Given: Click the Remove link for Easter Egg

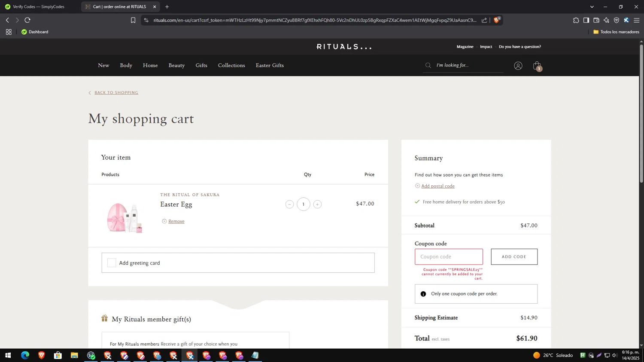Looking at the screenshot, I should click(176, 221).
